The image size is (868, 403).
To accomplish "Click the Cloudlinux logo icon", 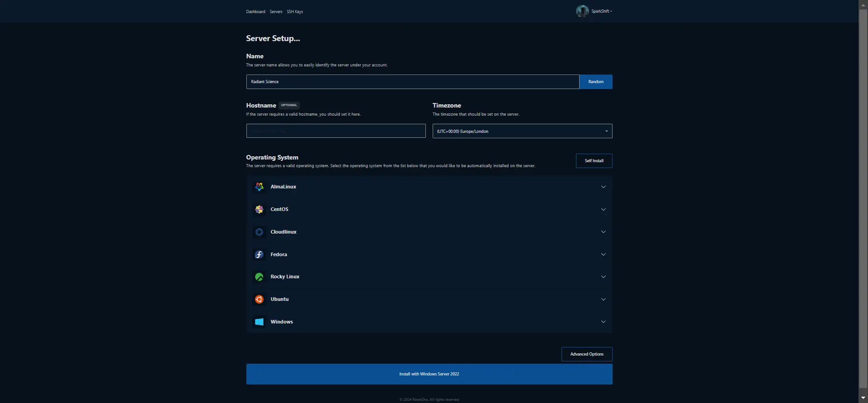I will (x=259, y=232).
